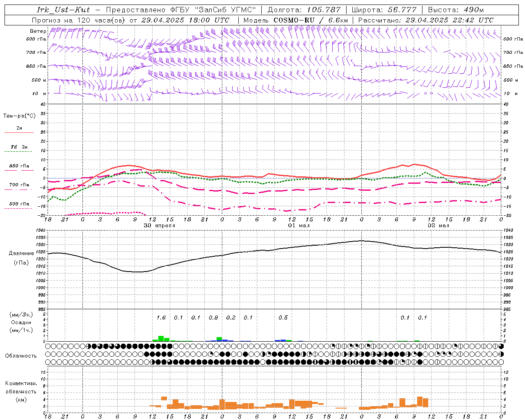Click the Тем-ра(°C) axis label
The image size is (525, 420).
(19, 116)
